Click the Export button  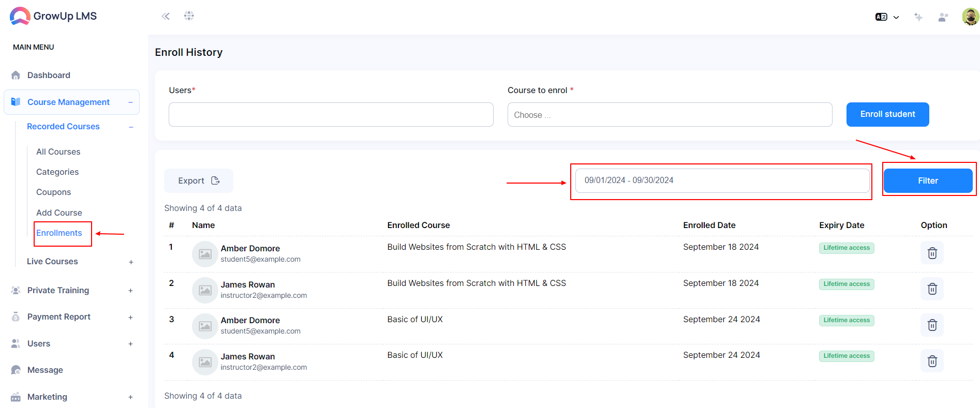click(x=199, y=180)
